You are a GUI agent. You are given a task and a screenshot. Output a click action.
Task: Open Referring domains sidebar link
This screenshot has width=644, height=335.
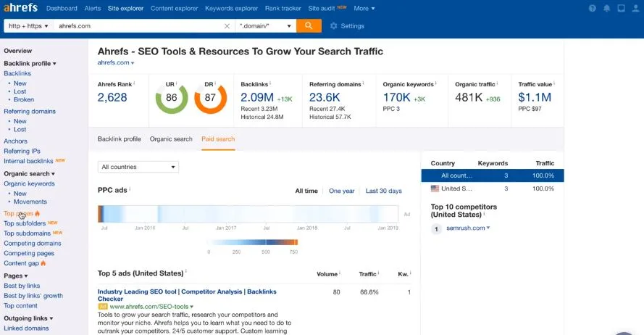coord(30,112)
